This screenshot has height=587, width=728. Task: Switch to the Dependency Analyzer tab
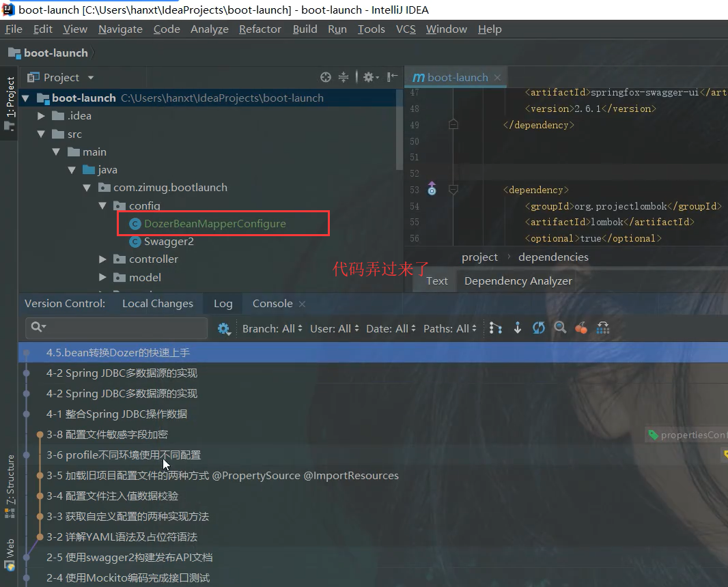pos(518,281)
